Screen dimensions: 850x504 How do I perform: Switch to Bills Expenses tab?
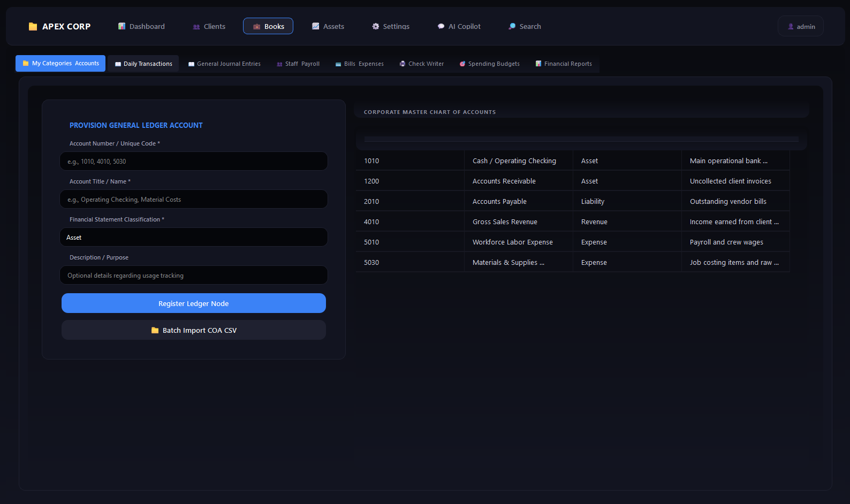(360, 64)
